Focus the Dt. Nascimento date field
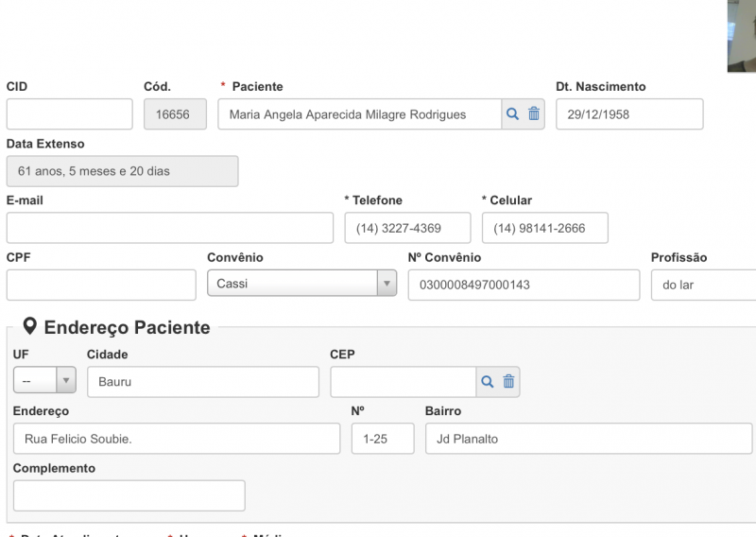This screenshot has width=756, height=537. tap(628, 114)
